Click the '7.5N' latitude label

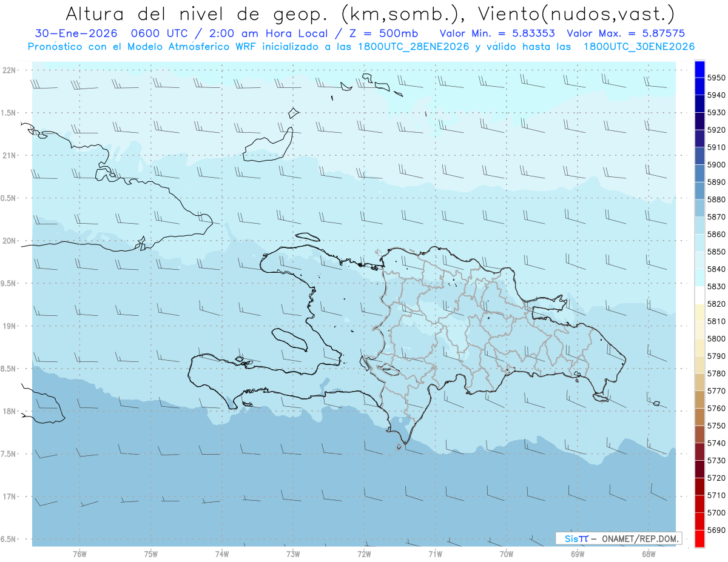[x=8, y=454]
